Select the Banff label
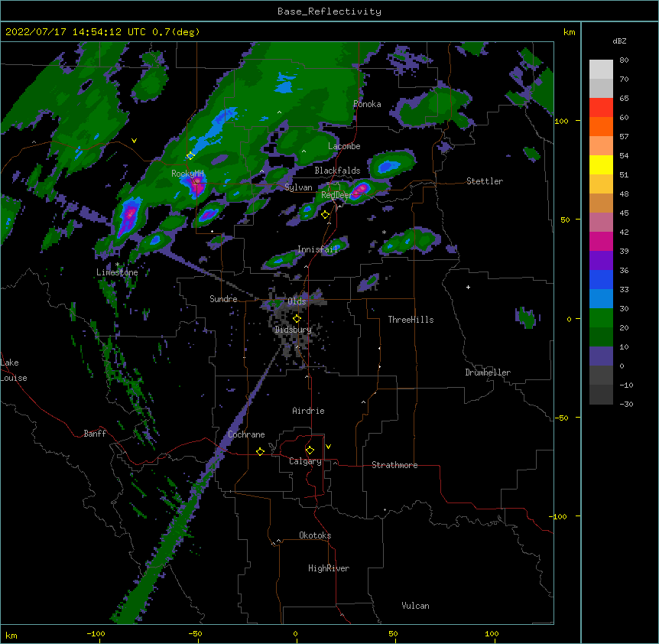This screenshot has height=644, width=659. tap(95, 434)
